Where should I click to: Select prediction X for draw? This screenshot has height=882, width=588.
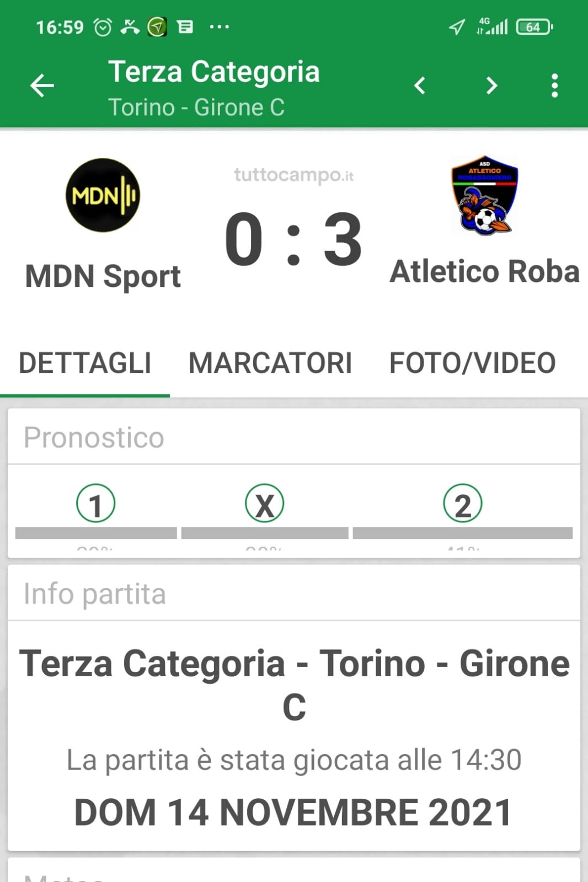click(265, 504)
